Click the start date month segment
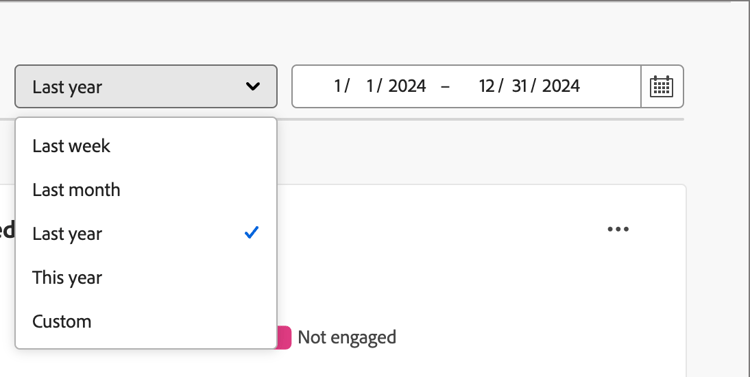Viewport: 750px width, 377px height. tap(338, 86)
